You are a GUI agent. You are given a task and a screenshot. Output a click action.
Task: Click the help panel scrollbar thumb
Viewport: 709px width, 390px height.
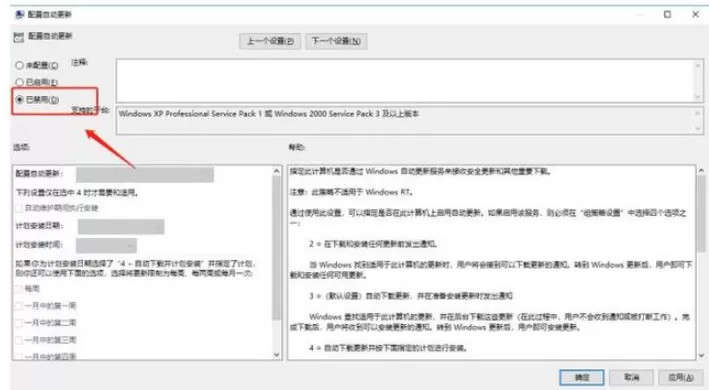click(x=701, y=214)
